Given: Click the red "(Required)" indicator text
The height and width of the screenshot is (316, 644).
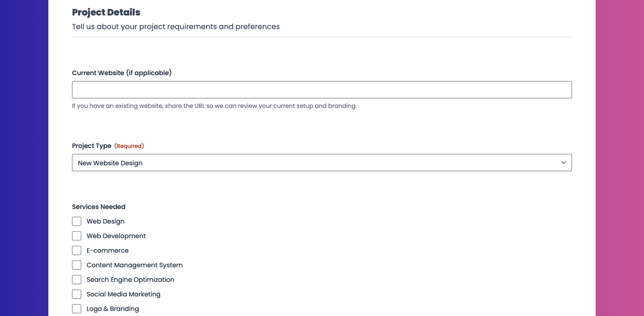Looking at the screenshot, I should [x=129, y=146].
